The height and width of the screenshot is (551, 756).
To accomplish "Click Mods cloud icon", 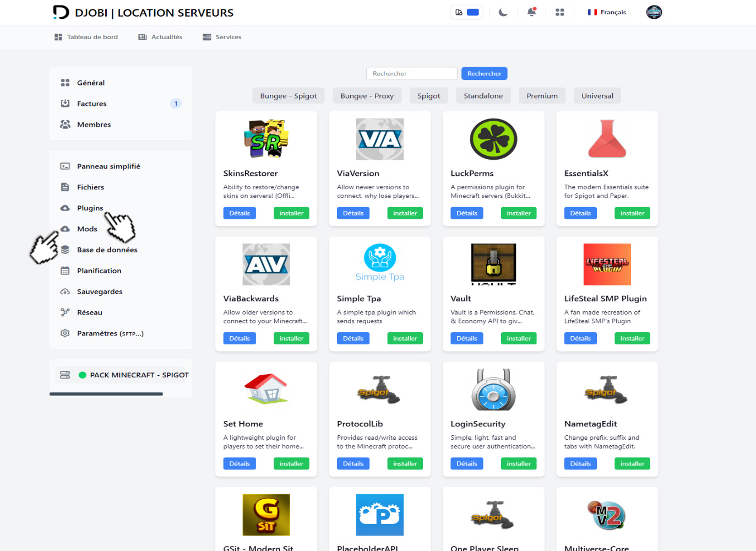I will tap(65, 229).
